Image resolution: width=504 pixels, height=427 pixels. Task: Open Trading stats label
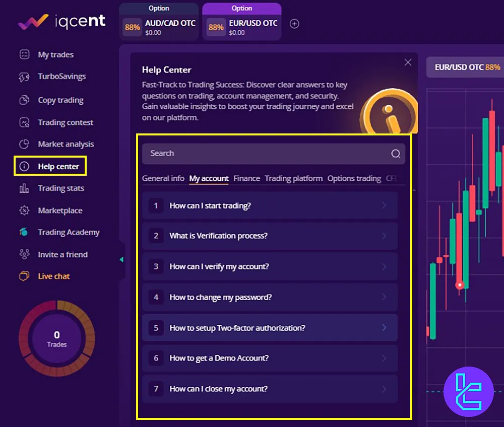[61, 188]
